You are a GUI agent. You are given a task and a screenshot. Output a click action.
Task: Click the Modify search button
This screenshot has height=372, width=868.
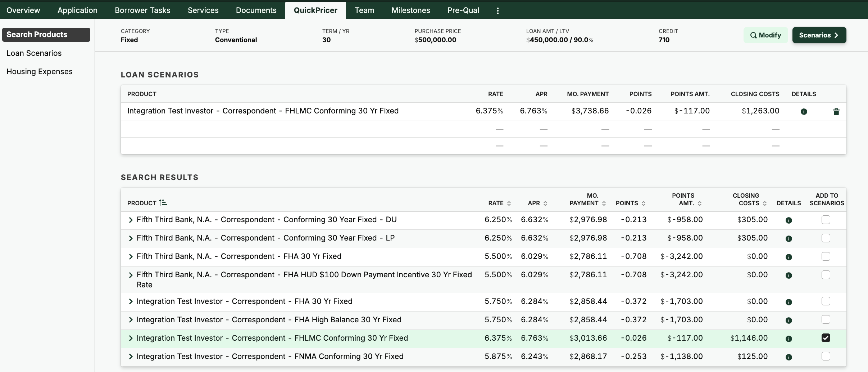(x=765, y=35)
